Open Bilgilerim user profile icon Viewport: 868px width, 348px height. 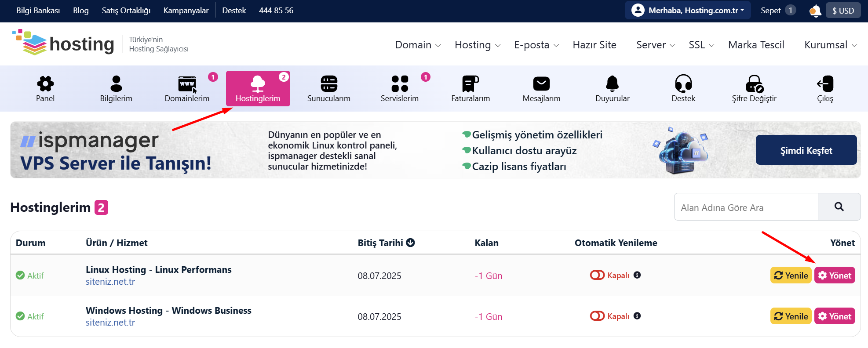[x=116, y=83]
